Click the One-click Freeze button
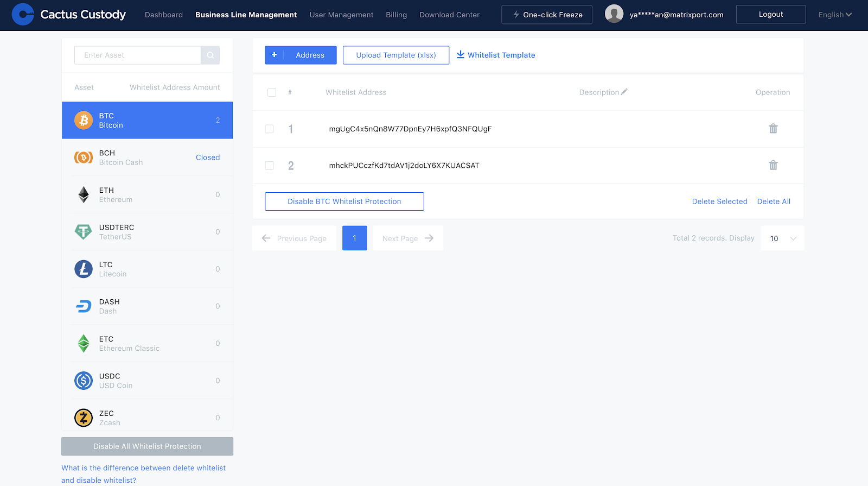Image resolution: width=868 pixels, height=486 pixels. pos(547,15)
